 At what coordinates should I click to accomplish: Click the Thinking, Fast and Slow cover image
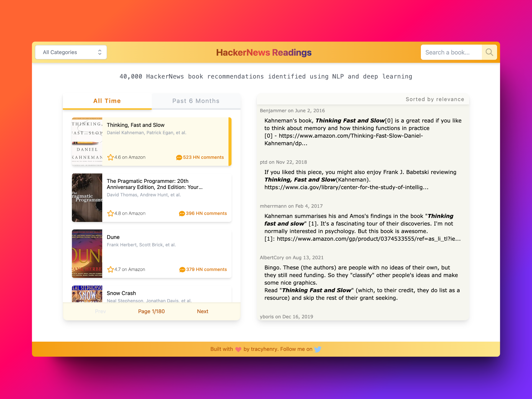pyautogui.click(x=87, y=142)
